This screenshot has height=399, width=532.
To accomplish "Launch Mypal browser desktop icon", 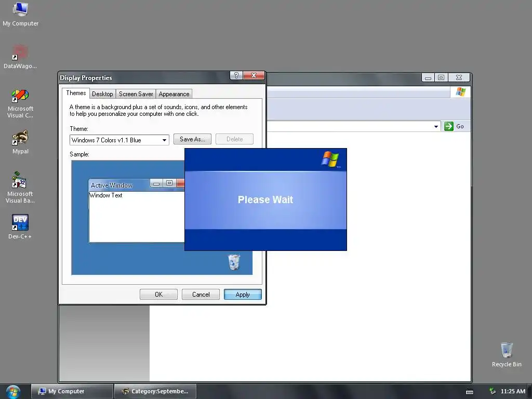I will [x=20, y=142].
